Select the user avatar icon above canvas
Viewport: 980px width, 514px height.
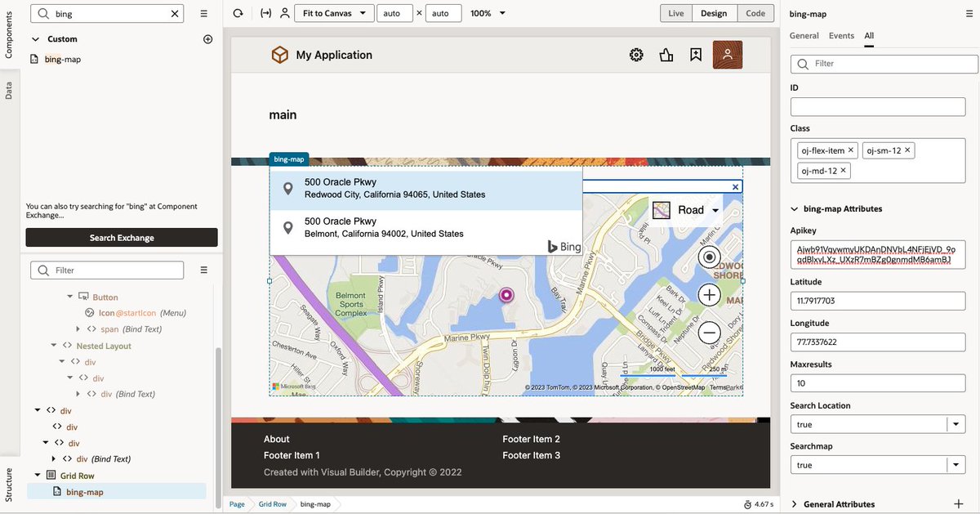[x=286, y=12]
